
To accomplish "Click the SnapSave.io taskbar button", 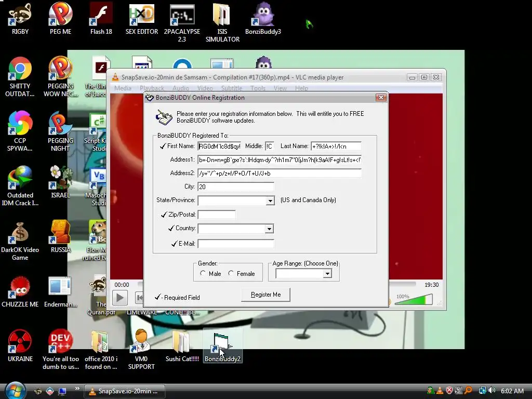I will coord(125,391).
